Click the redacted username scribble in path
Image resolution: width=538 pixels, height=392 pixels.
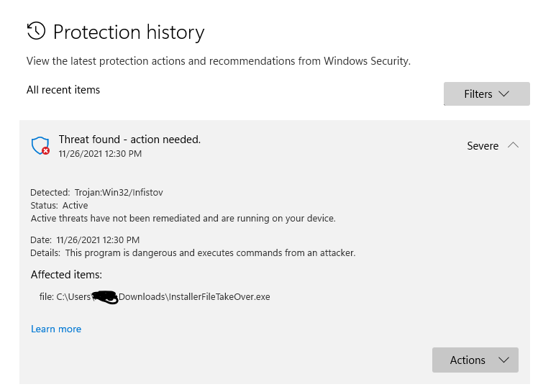click(105, 297)
